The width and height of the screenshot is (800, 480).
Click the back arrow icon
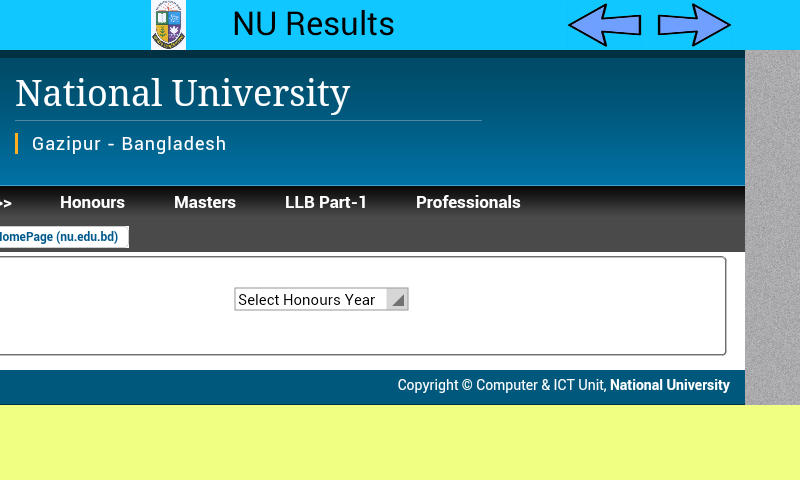[x=605, y=24]
